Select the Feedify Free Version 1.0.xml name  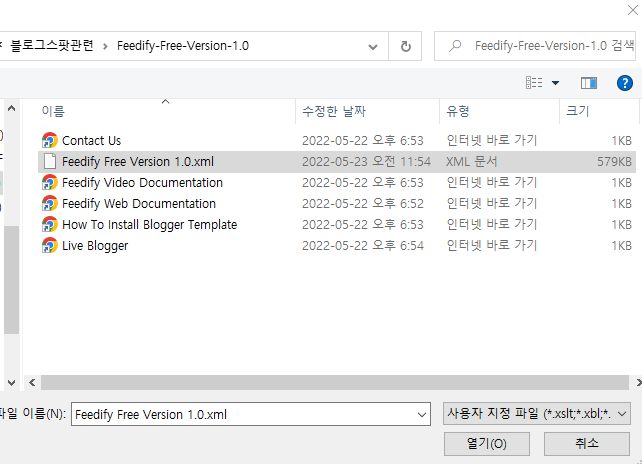pyautogui.click(x=138, y=161)
